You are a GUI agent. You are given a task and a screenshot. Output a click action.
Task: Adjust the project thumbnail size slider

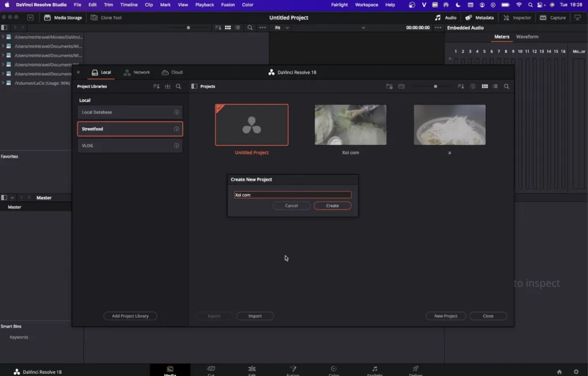tap(435, 86)
